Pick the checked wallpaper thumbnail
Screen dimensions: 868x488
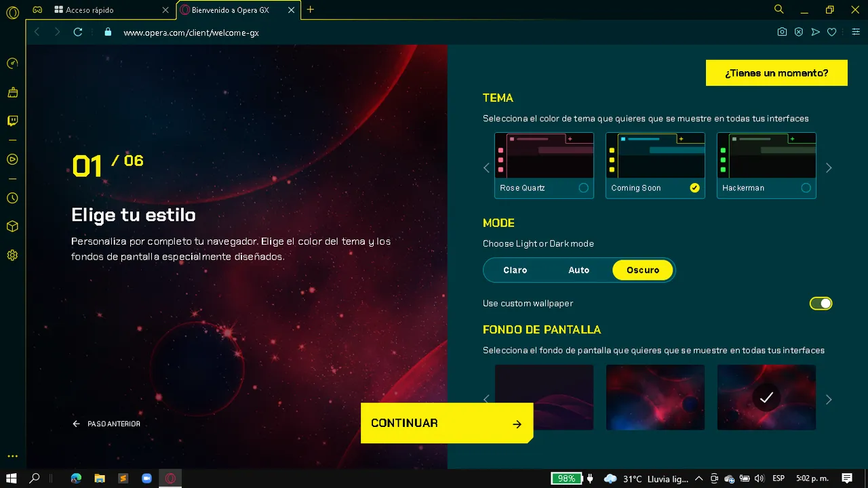(x=766, y=397)
